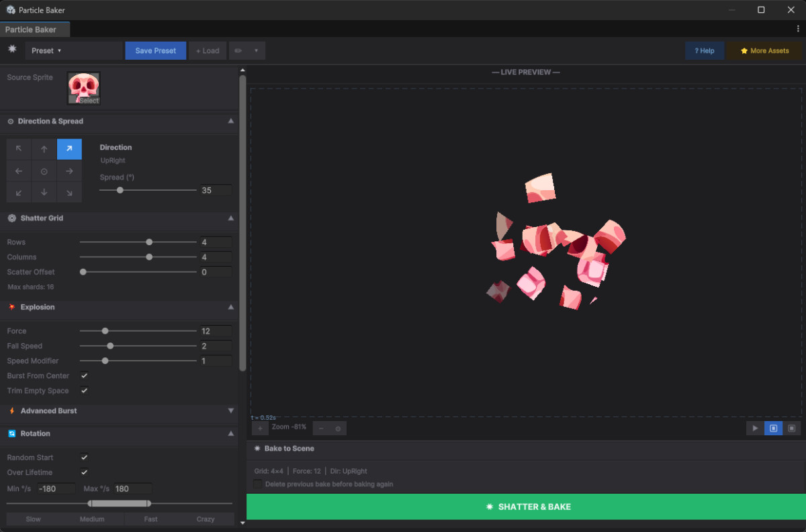The width and height of the screenshot is (806, 532).
Task: Click the + Load button
Action: pos(208,50)
